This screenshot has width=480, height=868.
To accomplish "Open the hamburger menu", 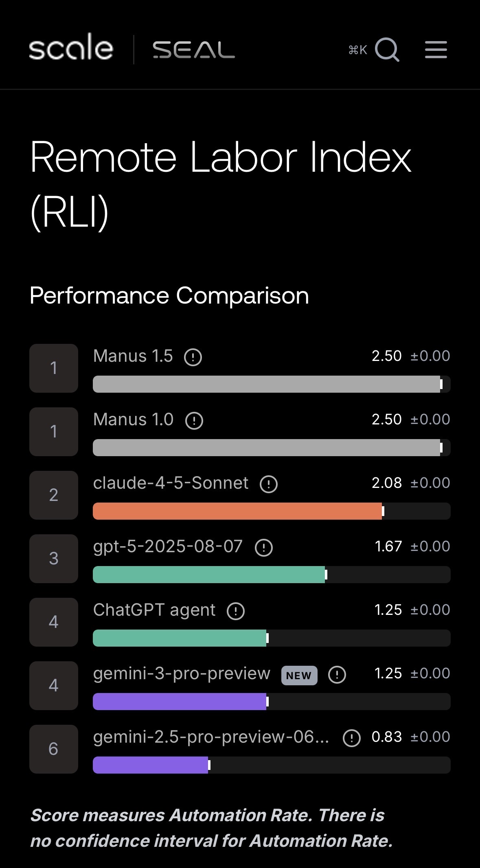I will [x=436, y=50].
